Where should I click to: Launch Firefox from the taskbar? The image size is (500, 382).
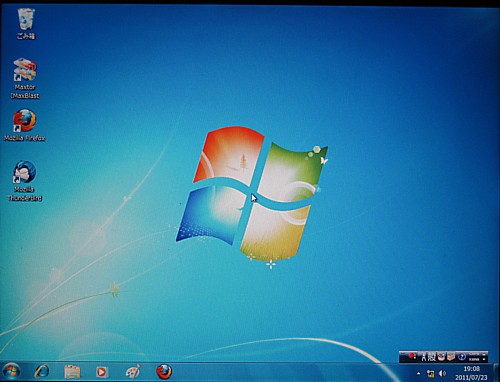(x=164, y=372)
